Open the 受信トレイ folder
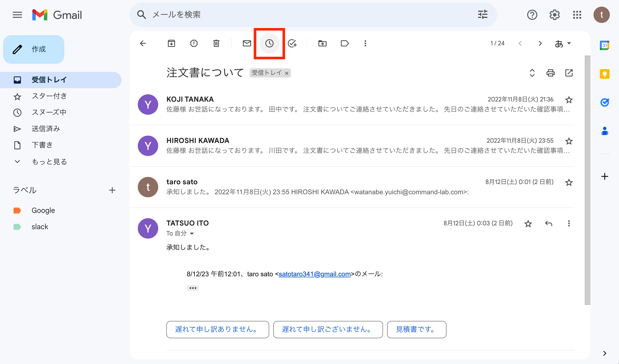Viewport: 619px width, 364px height. coord(61,80)
